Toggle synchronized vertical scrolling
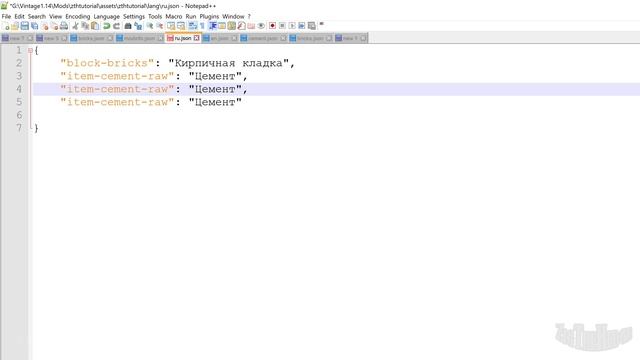The width and height of the screenshot is (640, 360). [x=171, y=26]
